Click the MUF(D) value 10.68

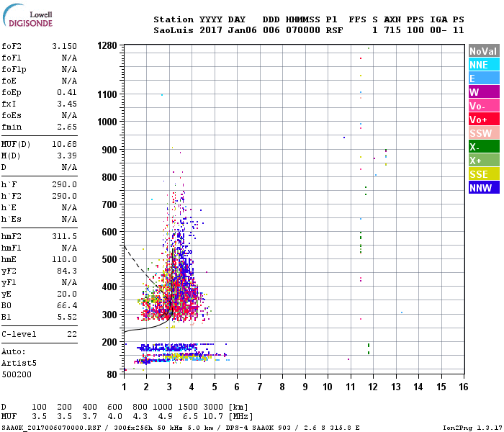point(65,144)
